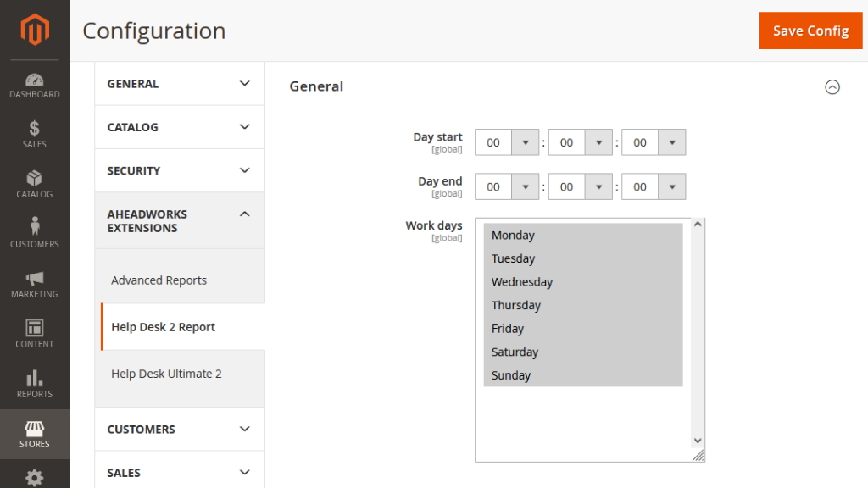
Task: Collapse the General section circle arrow
Action: point(832,87)
